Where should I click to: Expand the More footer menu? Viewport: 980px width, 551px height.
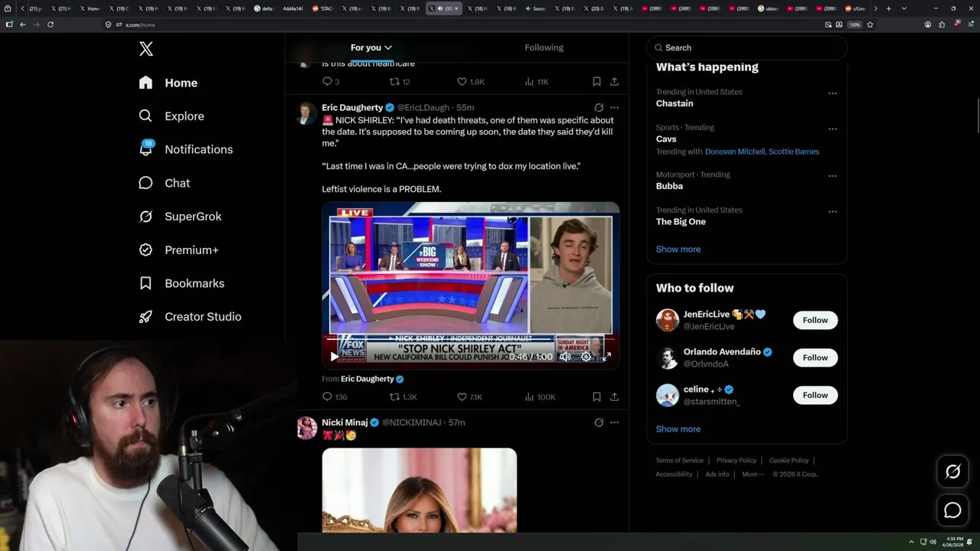pos(752,474)
